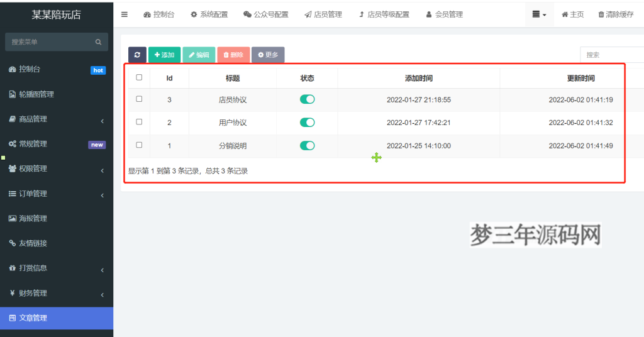Click the green 添加 button
644x337 pixels.
pyautogui.click(x=164, y=55)
